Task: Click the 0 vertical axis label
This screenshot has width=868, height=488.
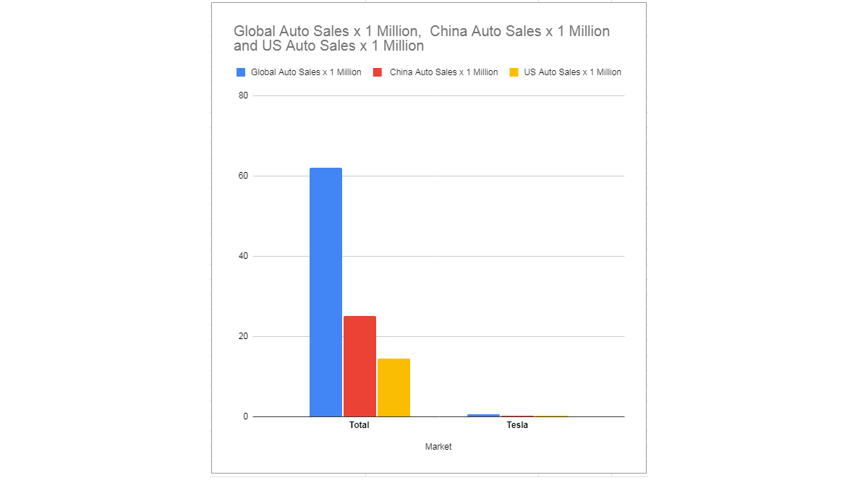Action: tap(245, 416)
